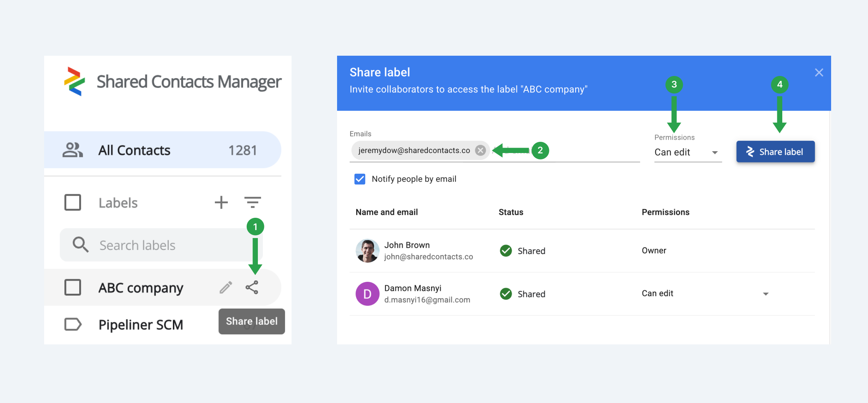Screen dimensions: 868x403
Task: Click john@sharedcontacts.co email text
Action: pyautogui.click(x=429, y=257)
